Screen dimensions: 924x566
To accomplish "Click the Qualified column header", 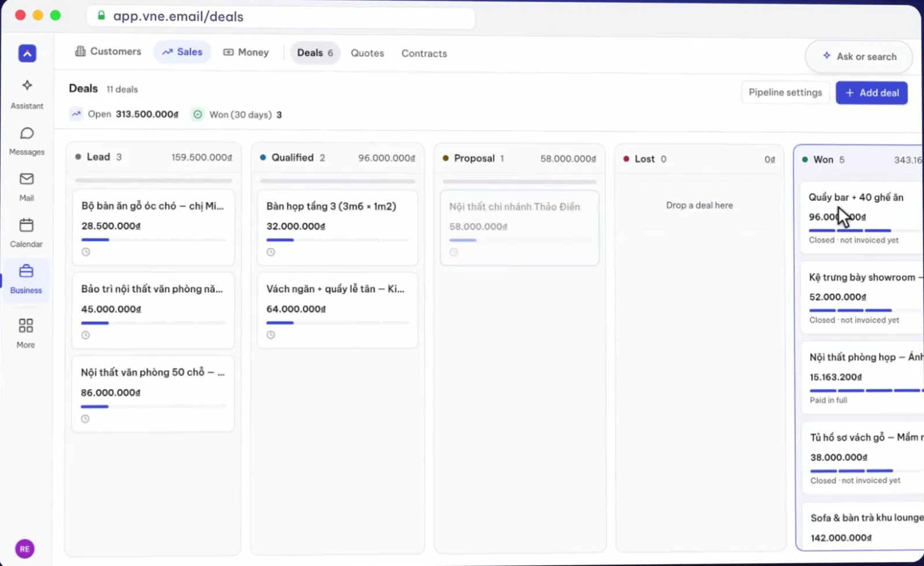I will pyautogui.click(x=338, y=158).
